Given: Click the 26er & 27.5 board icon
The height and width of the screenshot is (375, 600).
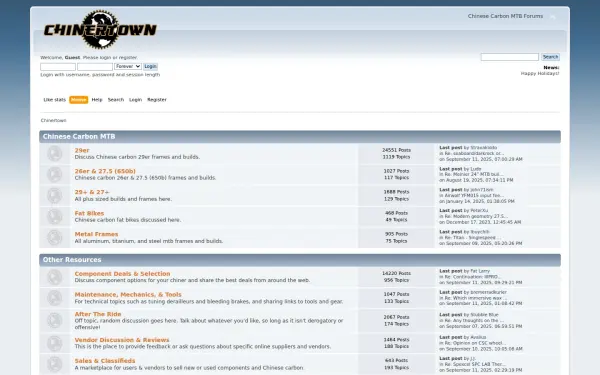Looking at the screenshot, I should pyautogui.click(x=55, y=174).
